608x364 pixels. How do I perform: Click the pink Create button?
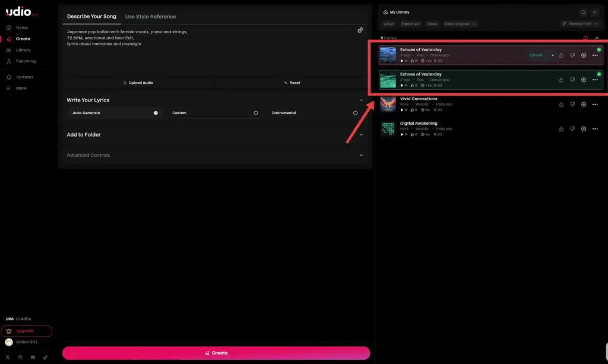click(x=216, y=353)
